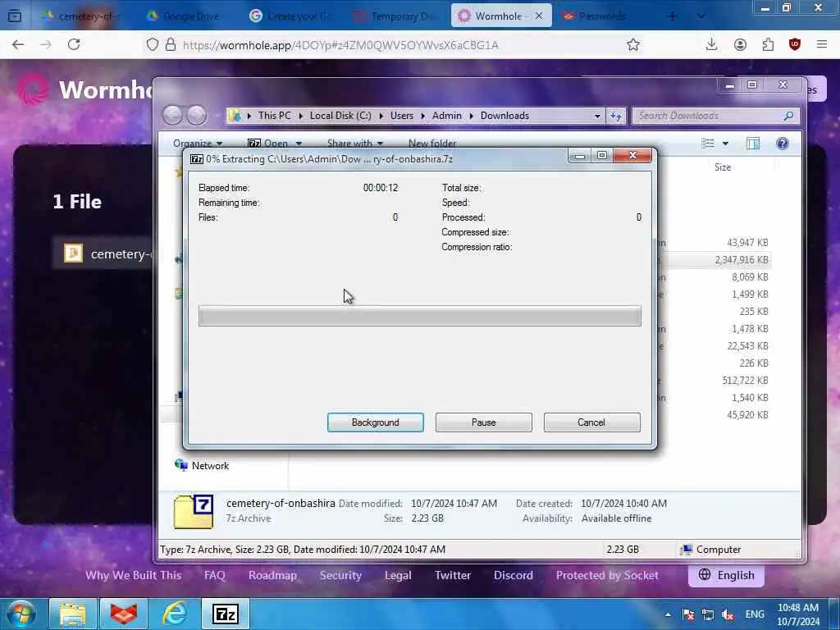Click the extraction progress bar
Viewport: 840px width, 630px height.
(419, 316)
